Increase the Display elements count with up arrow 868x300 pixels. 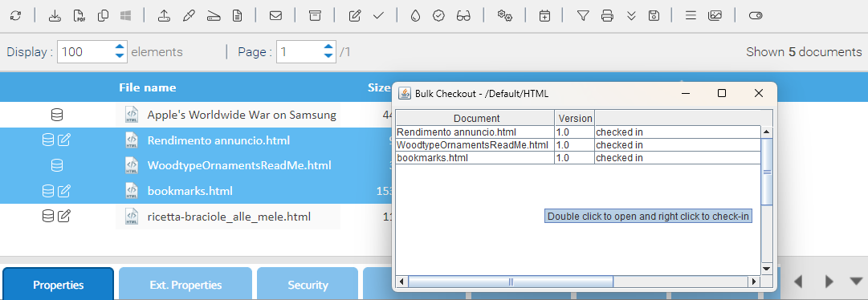point(120,47)
